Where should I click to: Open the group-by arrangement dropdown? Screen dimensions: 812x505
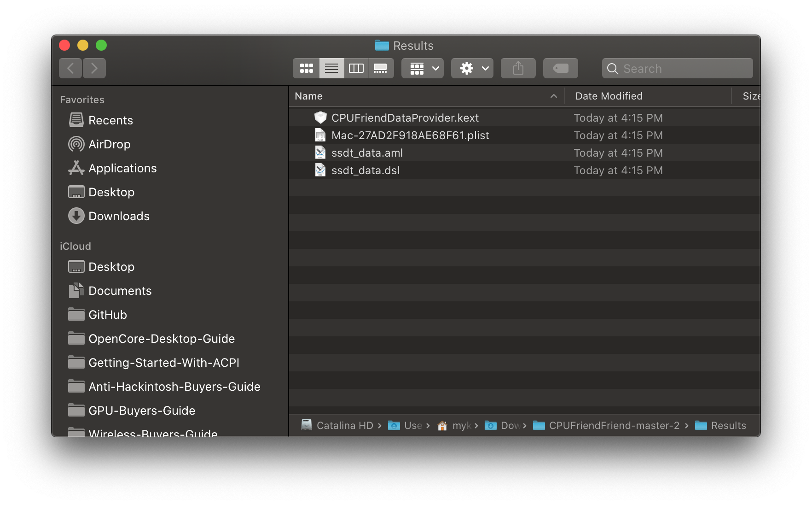tap(422, 68)
